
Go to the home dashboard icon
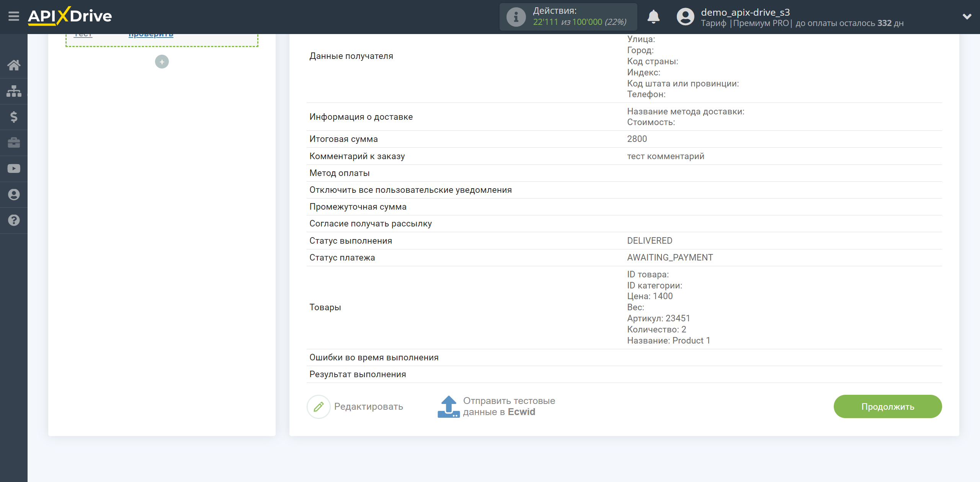pyautogui.click(x=14, y=65)
